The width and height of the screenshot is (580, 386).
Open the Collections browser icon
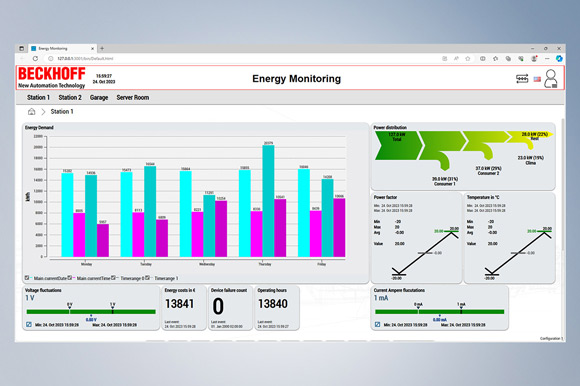point(508,58)
